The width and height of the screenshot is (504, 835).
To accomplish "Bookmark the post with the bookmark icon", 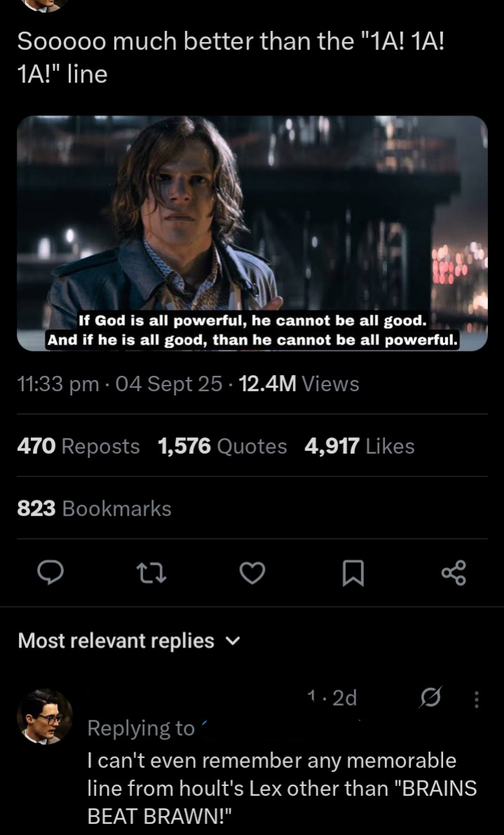I will (x=353, y=573).
